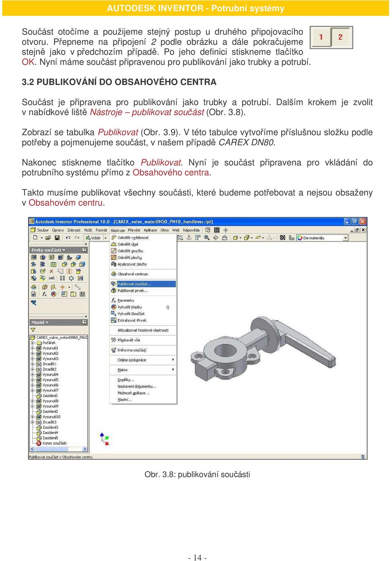
Task: Click the mirror feature icon in the panel
Action: pyautogui.click(x=80, y=278)
